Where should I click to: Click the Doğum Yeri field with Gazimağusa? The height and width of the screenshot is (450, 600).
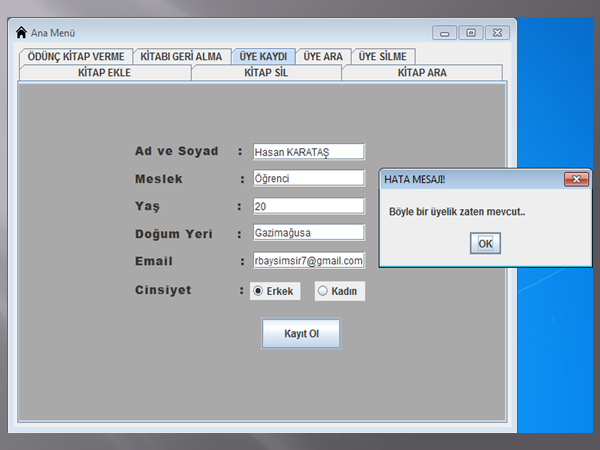coord(309,233)
